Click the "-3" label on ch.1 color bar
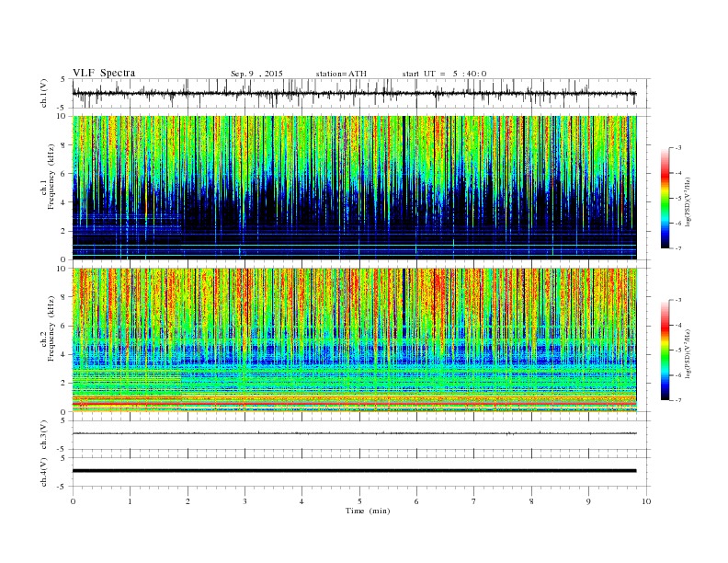Screen dimensions: 728x563 click(x=677, y=148)
